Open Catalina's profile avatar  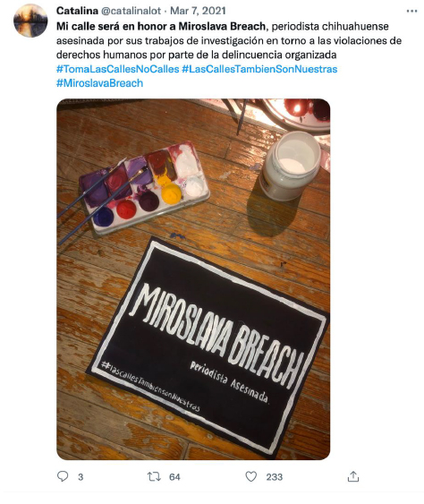(x=30, y=21)
